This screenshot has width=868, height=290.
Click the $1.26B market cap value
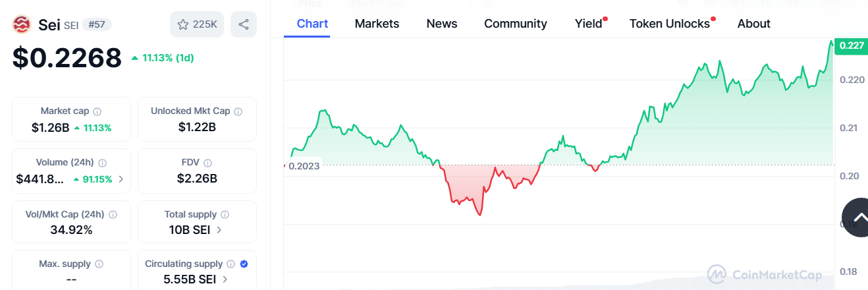51,128
